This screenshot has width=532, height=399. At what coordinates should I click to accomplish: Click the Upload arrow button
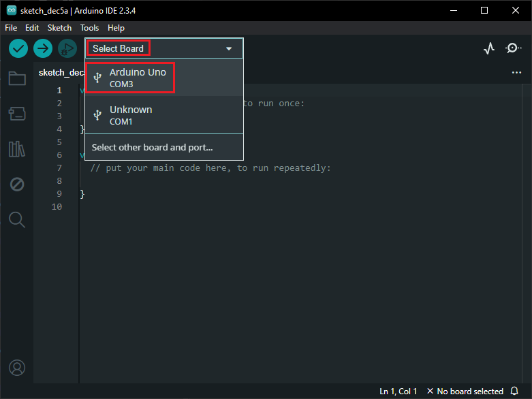coord(43,48)
